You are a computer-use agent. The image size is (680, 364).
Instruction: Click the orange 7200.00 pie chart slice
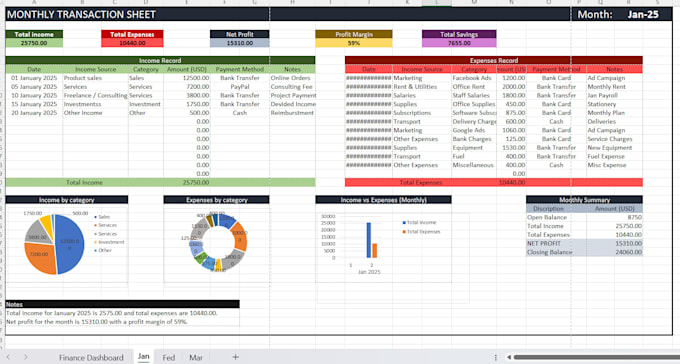(39, 259)
